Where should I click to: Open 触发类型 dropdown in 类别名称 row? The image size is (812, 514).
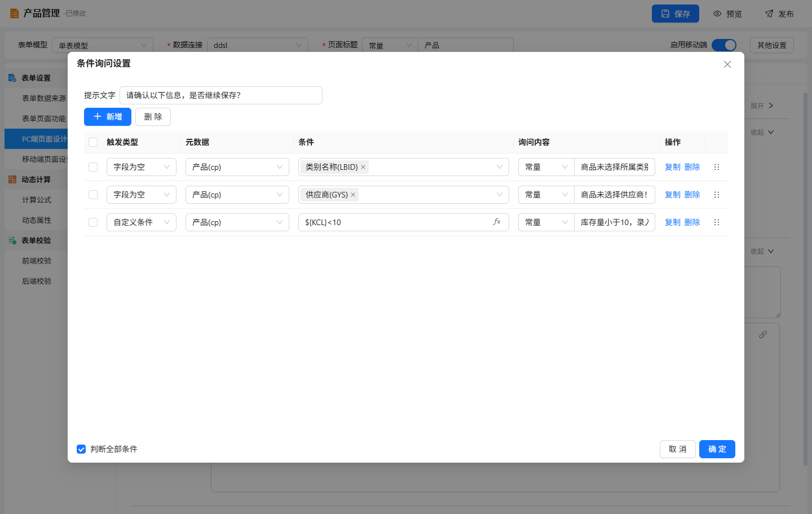click(x=142, y=167)
